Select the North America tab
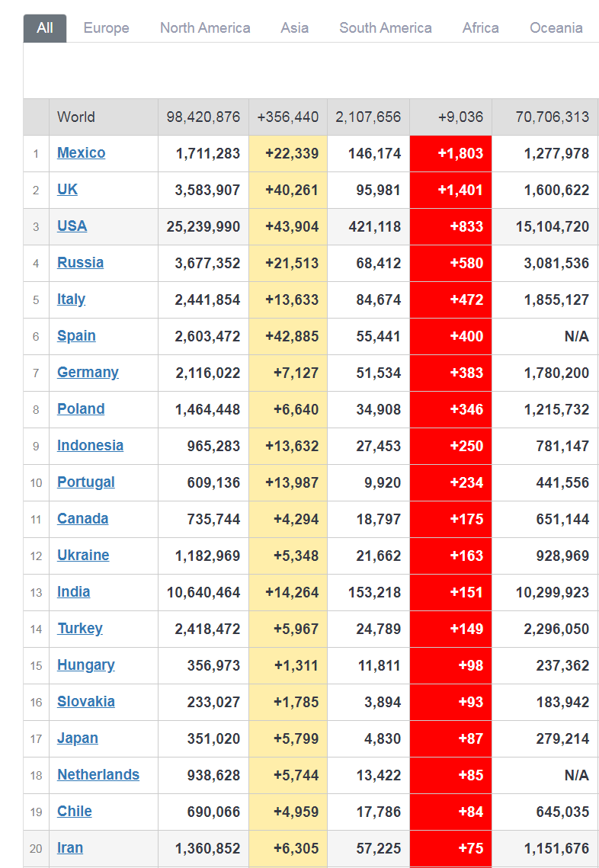 [x=205, y=28]
